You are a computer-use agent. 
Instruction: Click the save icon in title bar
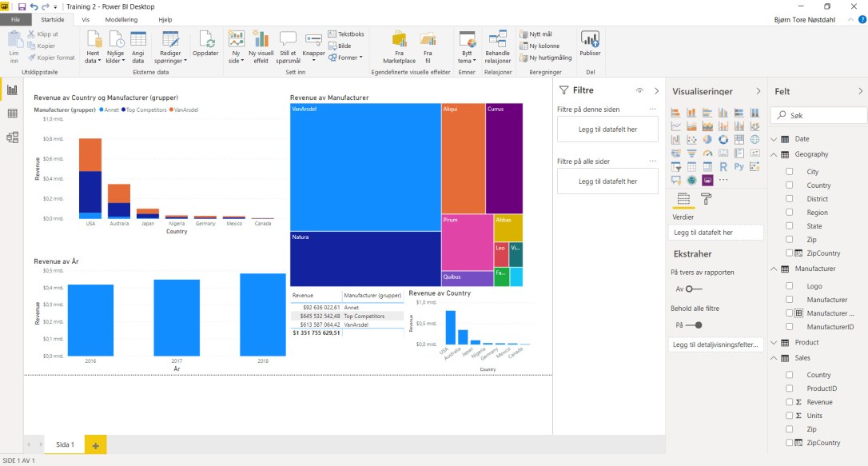[x=22, y=6]
